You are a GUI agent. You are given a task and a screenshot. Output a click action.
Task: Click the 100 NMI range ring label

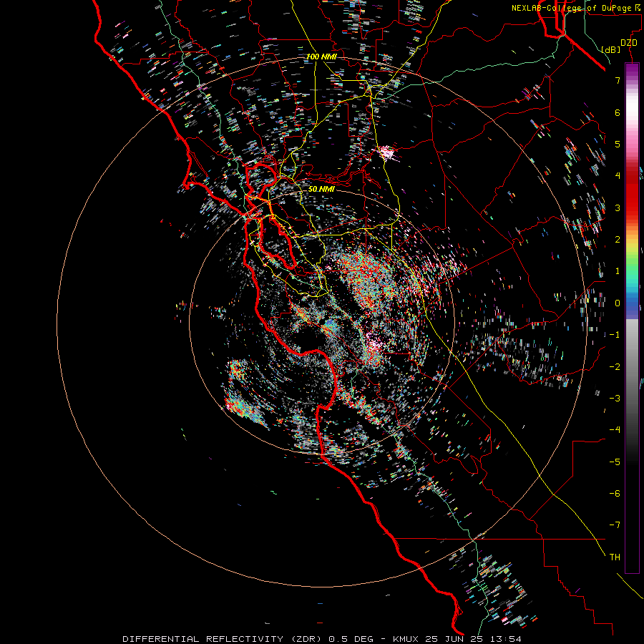click(321, 57)
